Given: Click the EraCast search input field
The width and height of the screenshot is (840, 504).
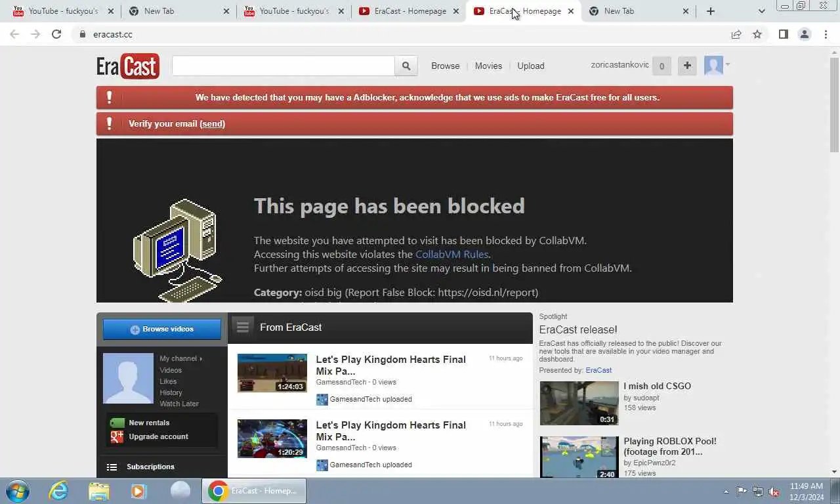Looking at the screenshot, I should 283,66.
